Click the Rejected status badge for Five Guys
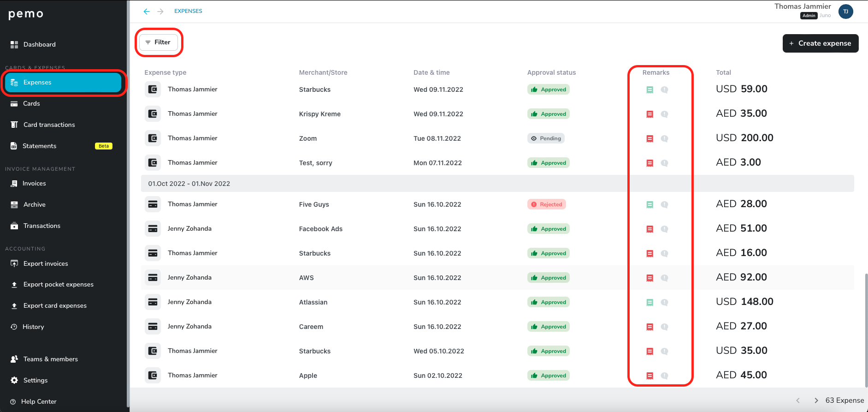 pos(547,204)
